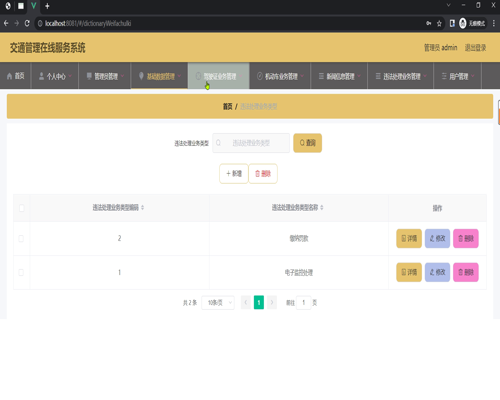The image size is (500, 400).
Task: Open the browser three-dot menu
Action: 494,23
